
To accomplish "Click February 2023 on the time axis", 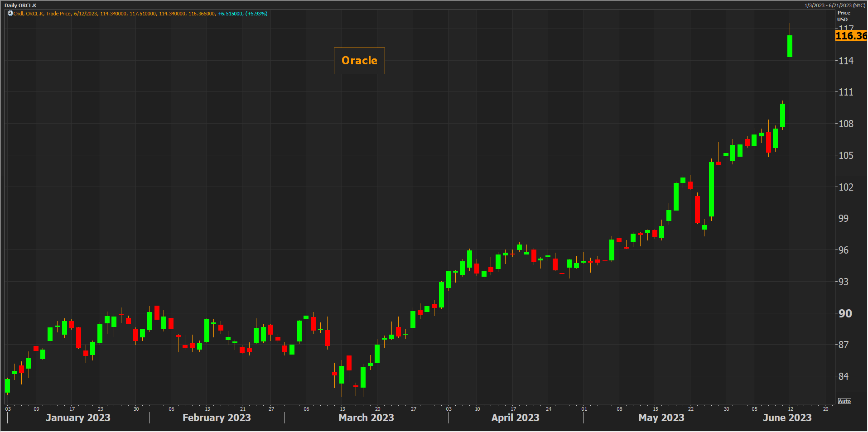I will point(217,418).
